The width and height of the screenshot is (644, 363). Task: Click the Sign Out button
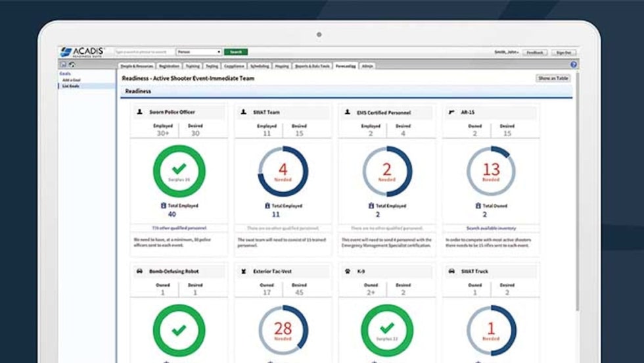point(563,53)
